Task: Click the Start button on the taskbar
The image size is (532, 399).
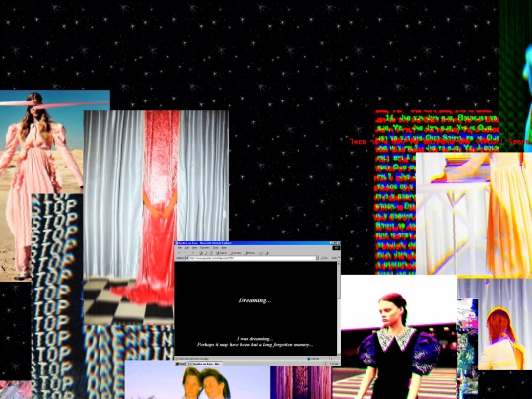Action: [181, 364]
